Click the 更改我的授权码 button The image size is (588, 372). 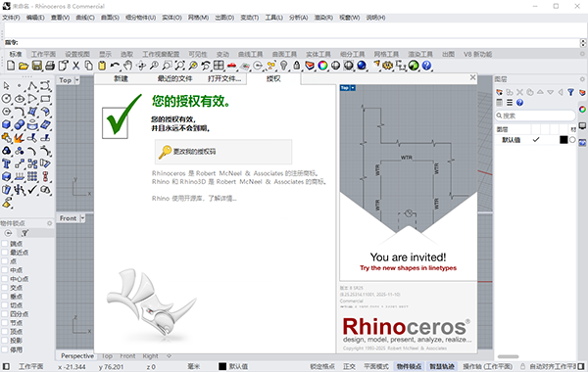click(x=223, y=152)
